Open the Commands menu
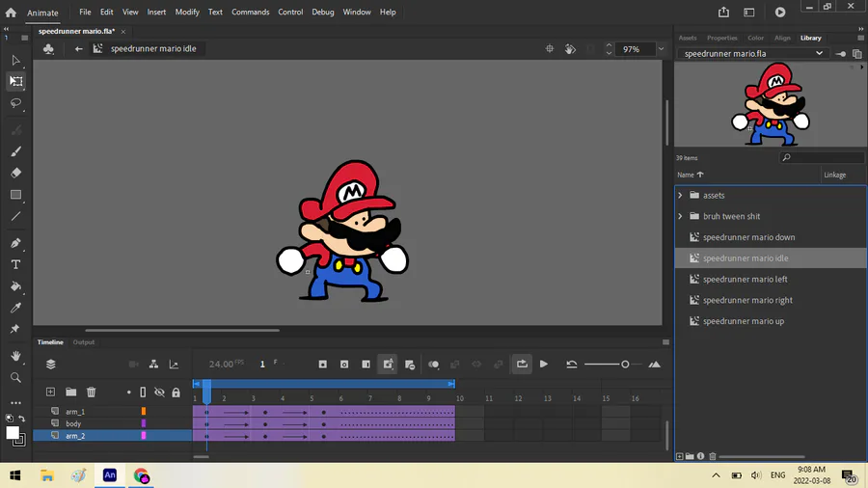 click(x=250, y=12)
